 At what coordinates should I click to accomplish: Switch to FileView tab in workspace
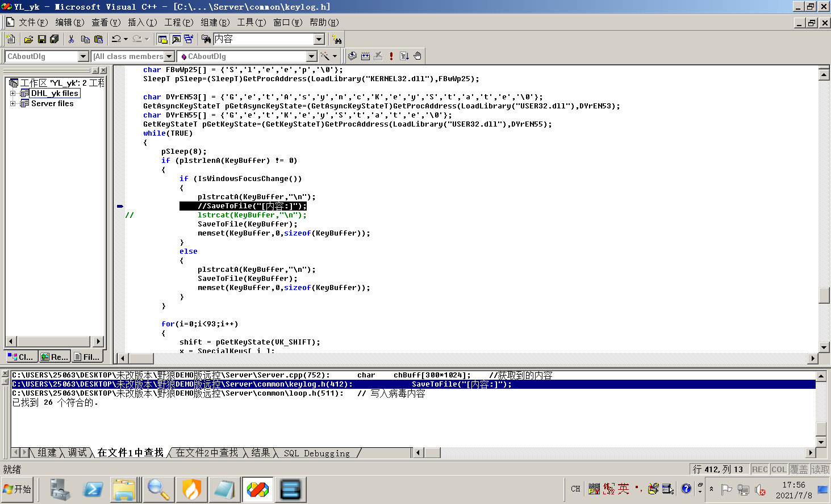(x=87, y=356)
